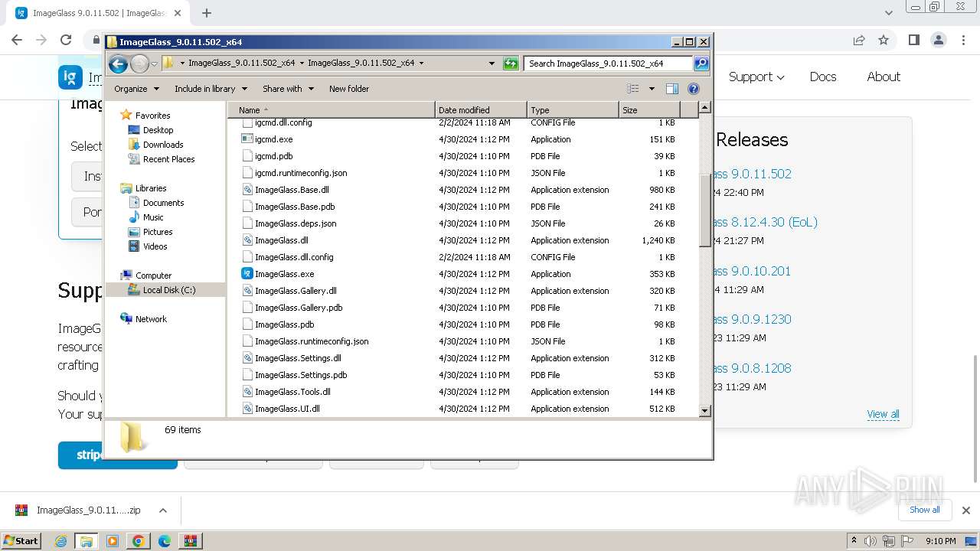Click file list scroll down arrow
Image resolution: width=980 pixels, height=551 pixels.
(705, 411)
